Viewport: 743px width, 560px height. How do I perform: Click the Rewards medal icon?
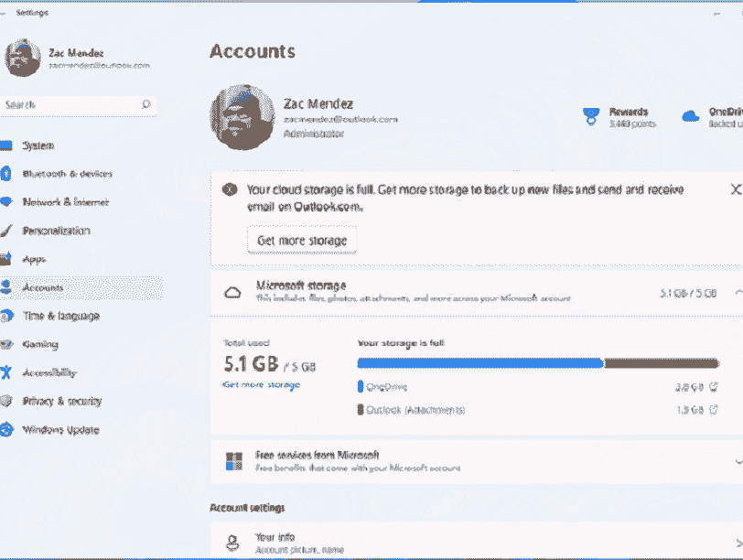[591, 116]
